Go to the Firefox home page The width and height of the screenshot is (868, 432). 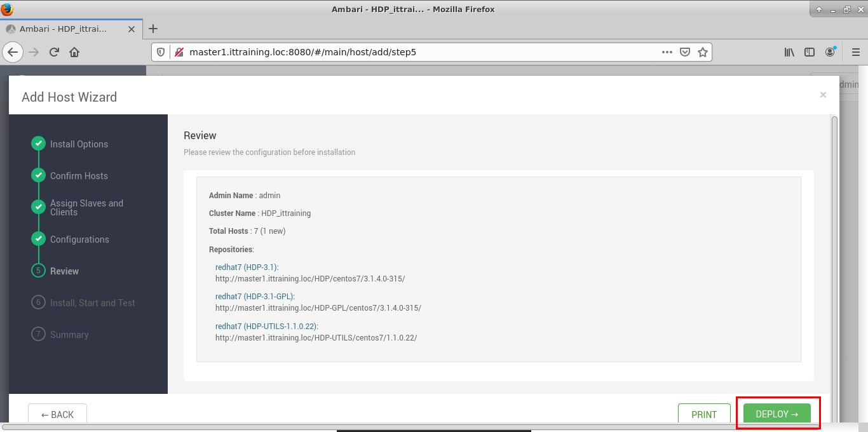[x=74, y=52]
